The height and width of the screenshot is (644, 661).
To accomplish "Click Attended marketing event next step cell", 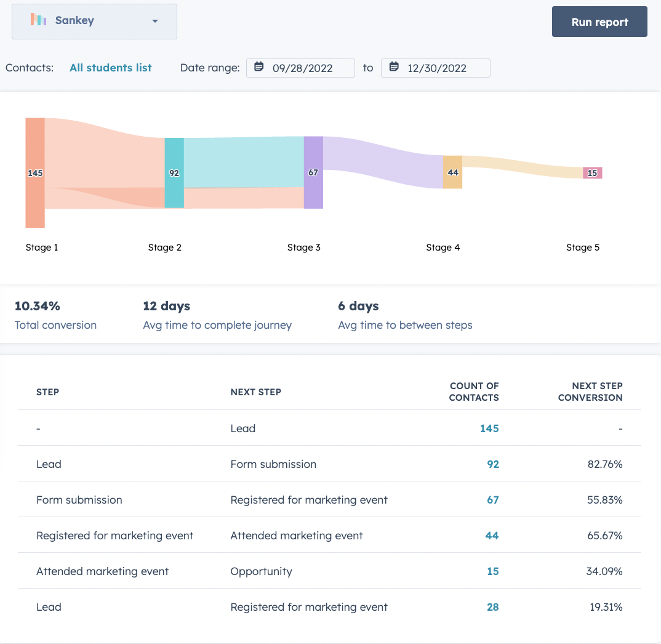I will tap(297, 536).
